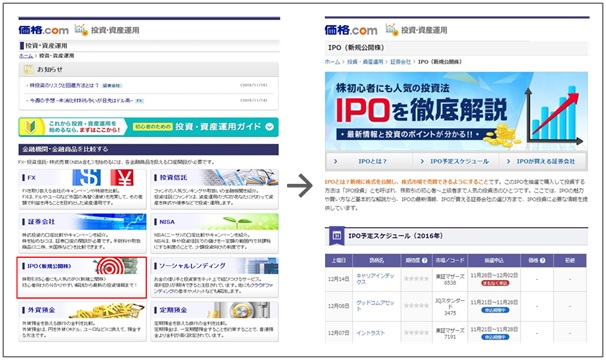Image resolution: width=606 pixels, height=360 pixels.
Task: Open the ホーム breadcrumb on the left page
Action: (26, 56)
